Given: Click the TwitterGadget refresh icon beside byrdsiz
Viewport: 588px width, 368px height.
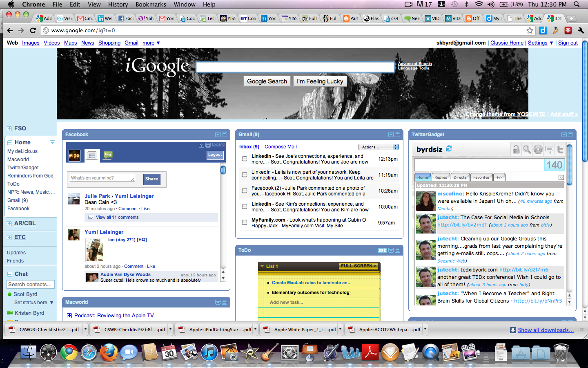Looking at the screenshot, I should tap(449, 149).
